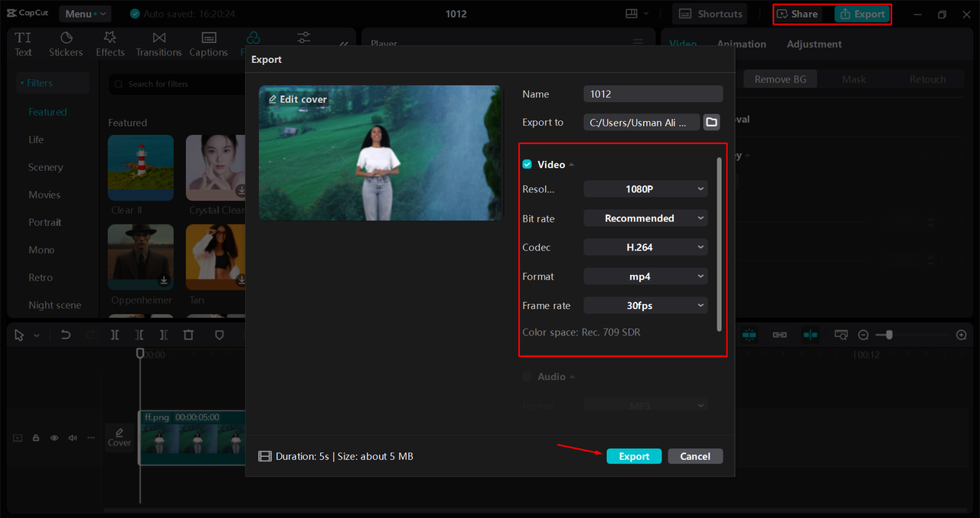Screen dimensions: 980x518
Task: Open the Codec H.264 dropdown
Action: [645, 248]
